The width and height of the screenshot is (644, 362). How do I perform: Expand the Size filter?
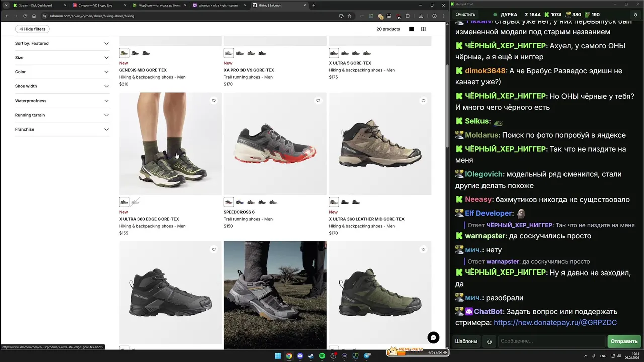click(x=62, y=58)
